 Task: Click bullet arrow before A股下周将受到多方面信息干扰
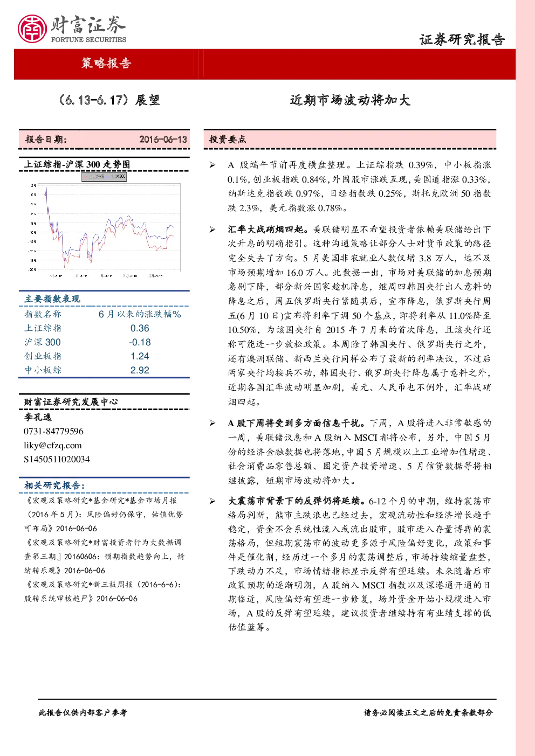(x=212, y=423)
